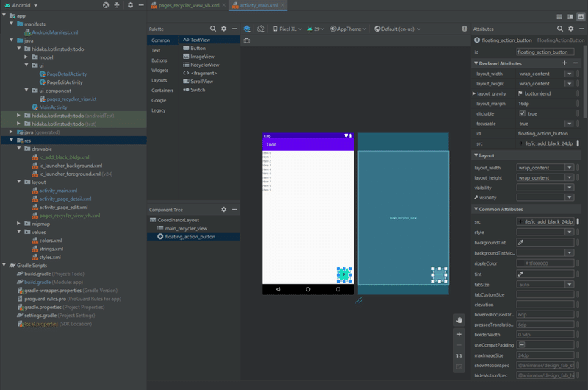The width and height of the screenshot is (588, 390).
Task: Remove attribute with Declared Attributes minus
Action: tap(576, 63)
